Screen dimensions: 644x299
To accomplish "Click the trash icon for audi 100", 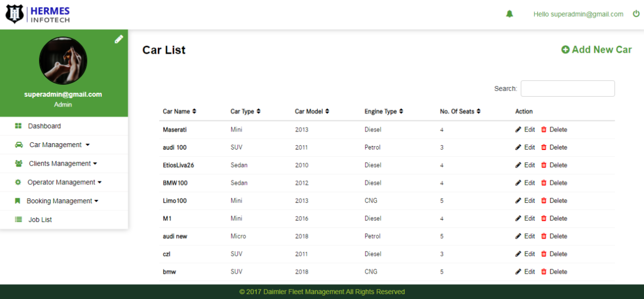I will coord(543,147).
